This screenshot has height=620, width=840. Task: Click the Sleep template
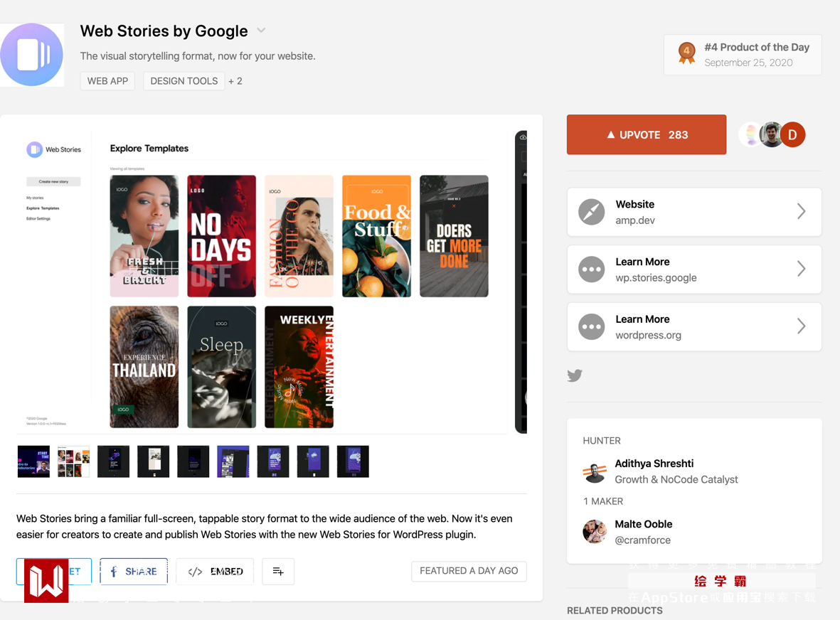point(221,367)
